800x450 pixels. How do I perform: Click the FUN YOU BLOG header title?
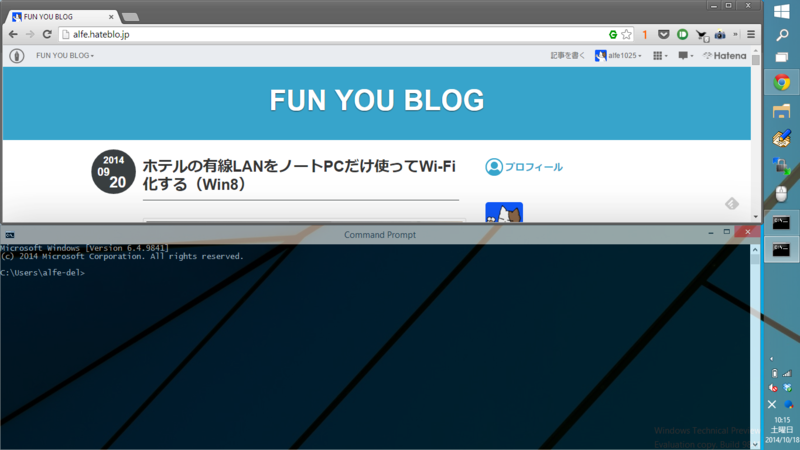377,100
